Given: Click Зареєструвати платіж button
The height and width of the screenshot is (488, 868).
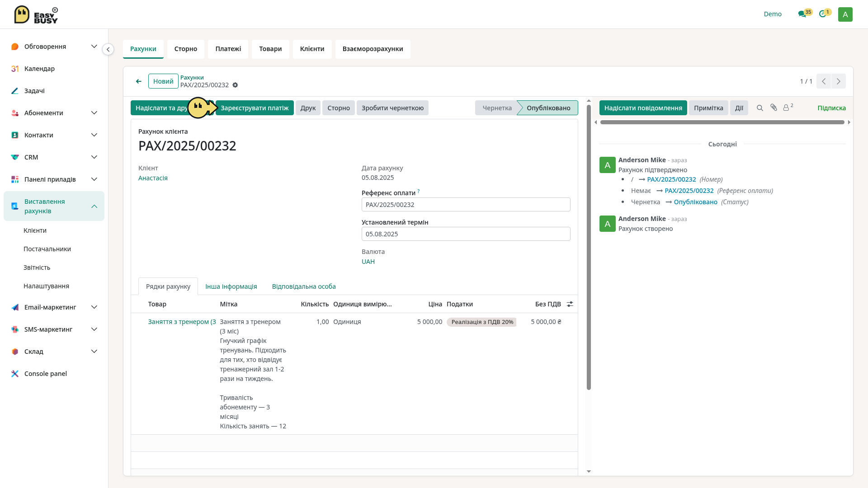Looking at the screenshot, I should [255, 108].
